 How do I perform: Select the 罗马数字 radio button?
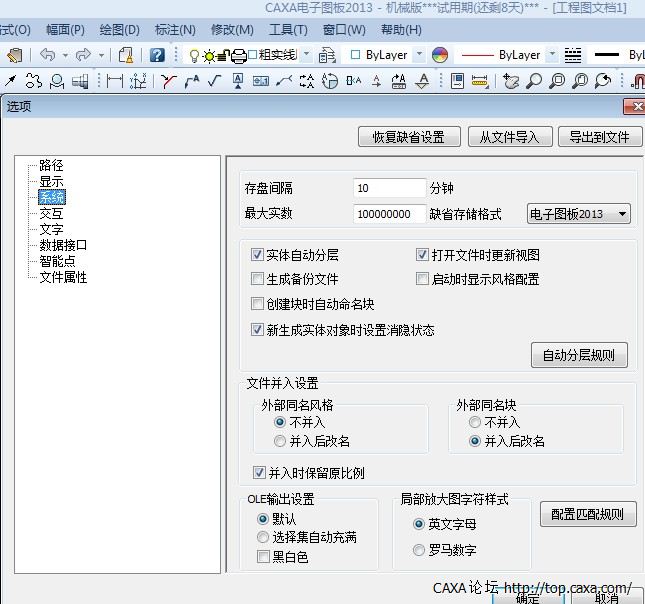click(420, 550)
